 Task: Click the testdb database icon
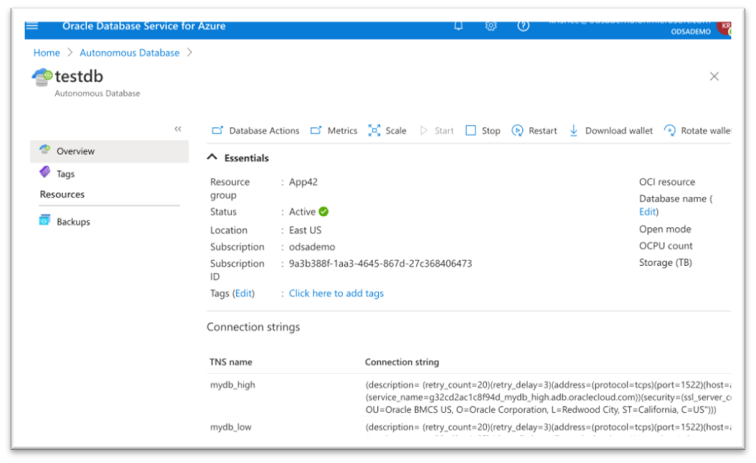(42, 77)
